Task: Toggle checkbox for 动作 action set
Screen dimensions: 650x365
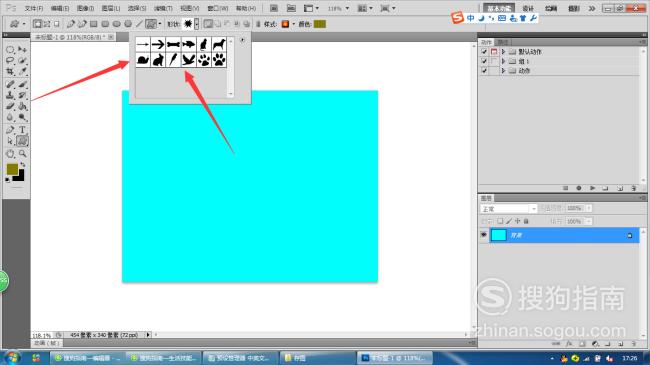Action: [484, 71]
